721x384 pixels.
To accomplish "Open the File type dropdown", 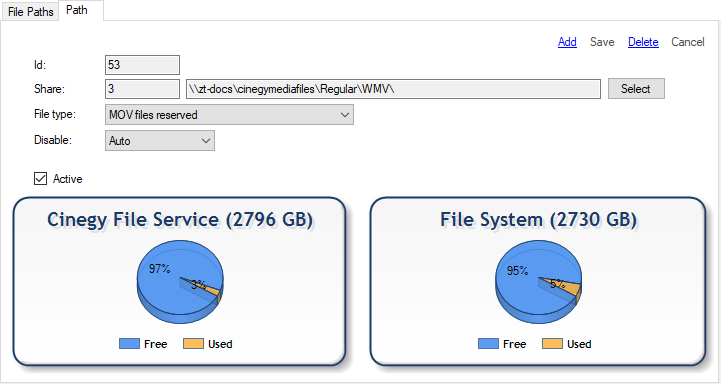I will [229, 115].
